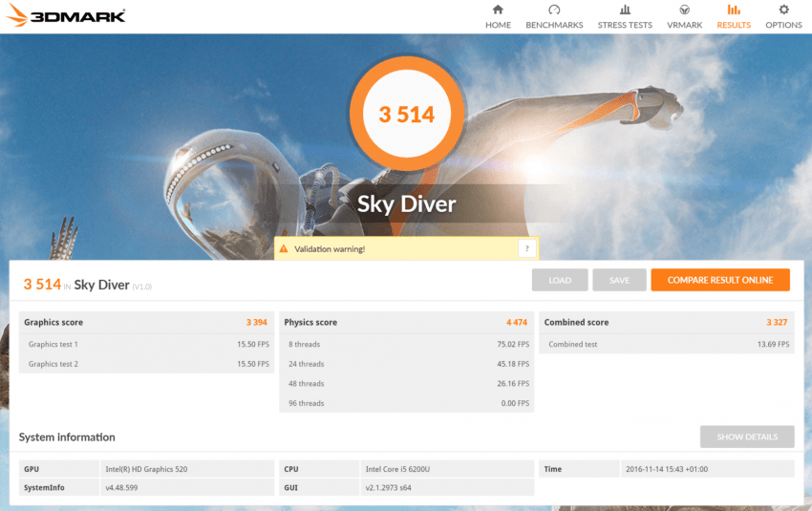Select the Graphics test 2 row

point(146,364)
